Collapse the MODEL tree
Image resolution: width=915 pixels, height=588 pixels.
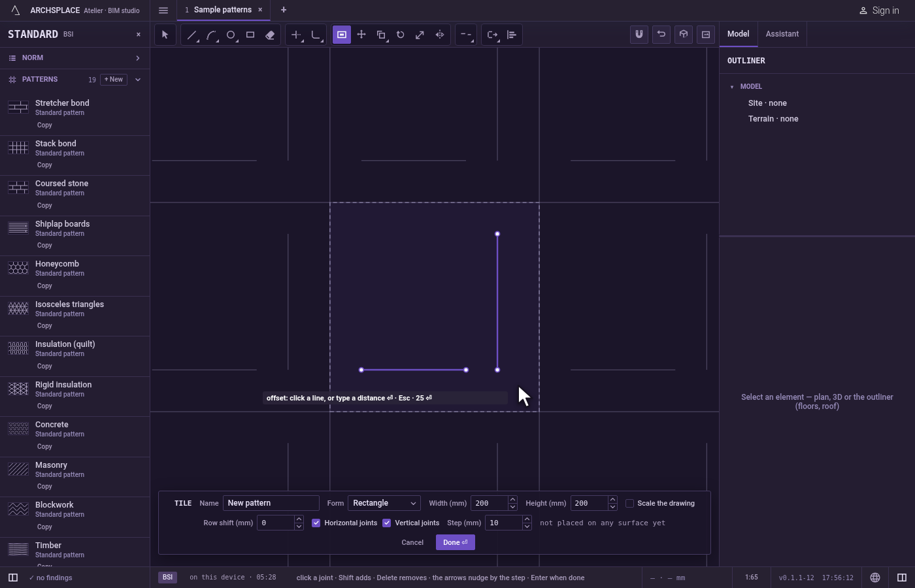click(732, 87)
